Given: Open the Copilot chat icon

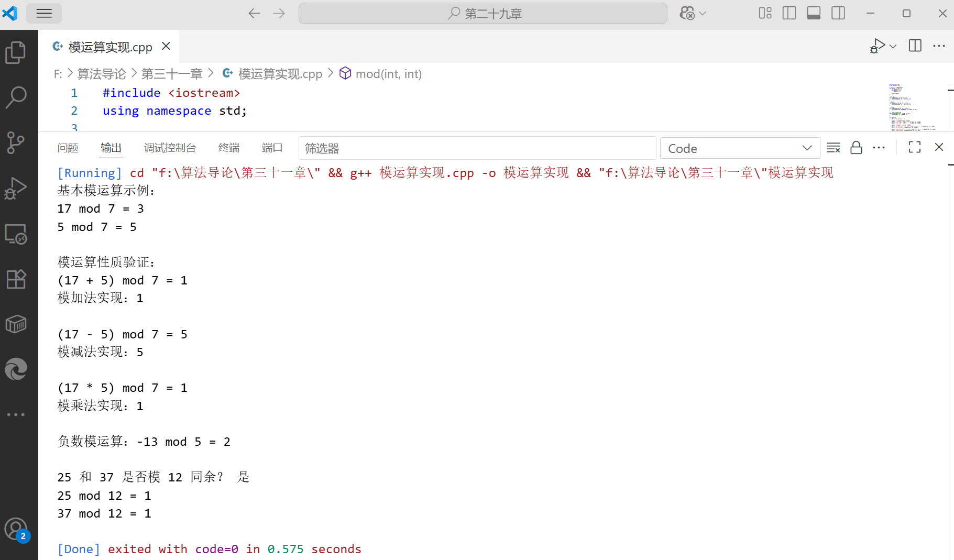Looking at the screenshot, I should tap(687, 14).
